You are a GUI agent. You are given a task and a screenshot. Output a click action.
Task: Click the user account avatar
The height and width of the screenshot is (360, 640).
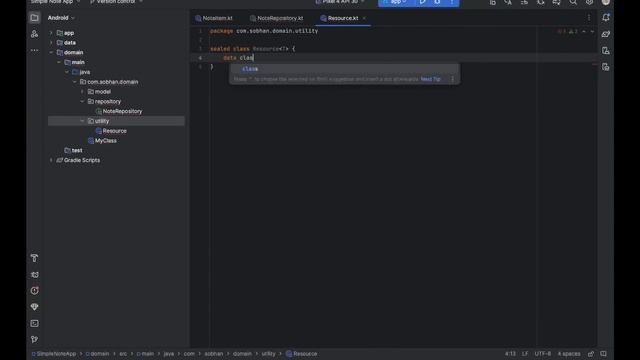click(606, 2)
